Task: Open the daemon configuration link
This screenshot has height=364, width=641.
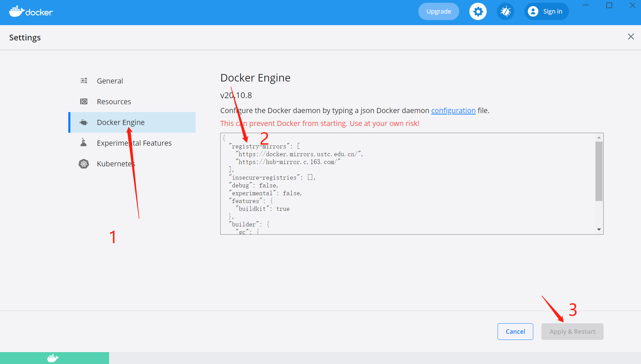Action: pos(453,110)
